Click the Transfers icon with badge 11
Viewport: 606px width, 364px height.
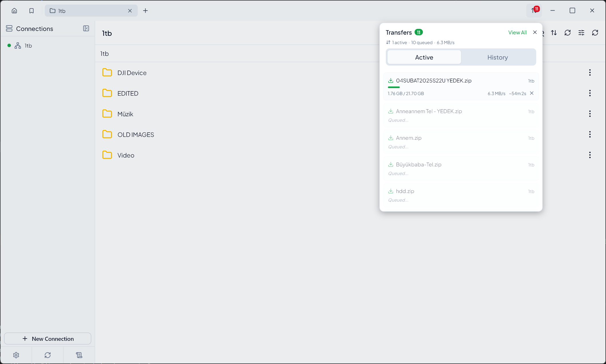534,11
